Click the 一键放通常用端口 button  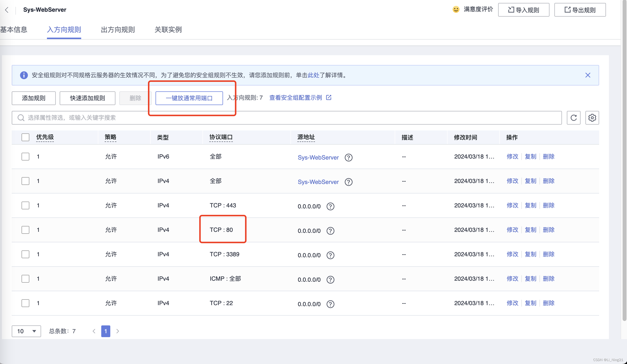189,98
